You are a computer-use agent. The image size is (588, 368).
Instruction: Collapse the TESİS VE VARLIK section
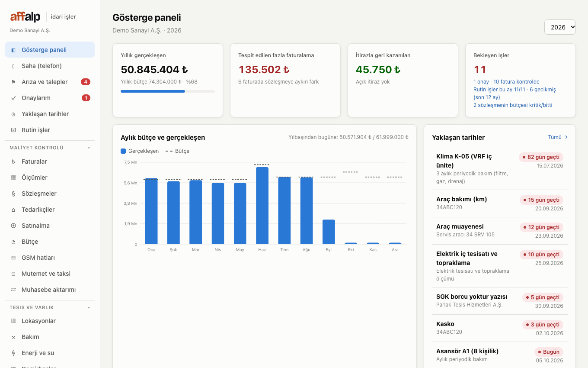click(50, 307)
